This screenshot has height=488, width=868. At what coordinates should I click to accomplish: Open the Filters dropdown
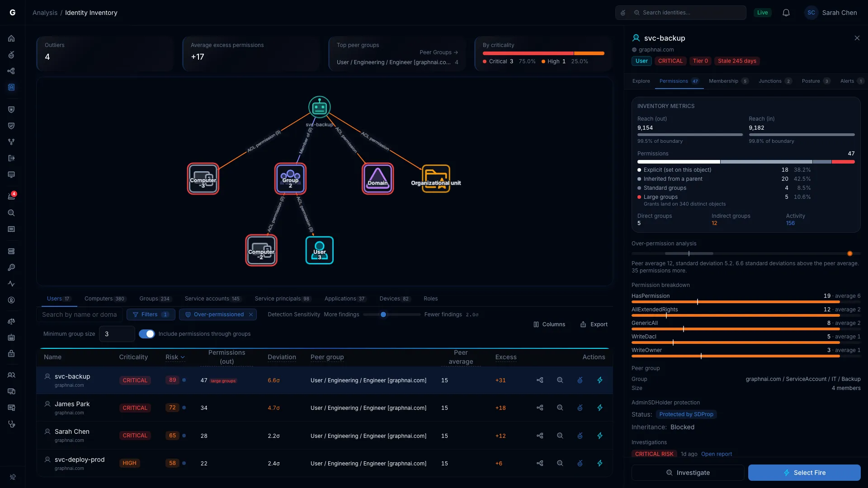coord(151,314)
